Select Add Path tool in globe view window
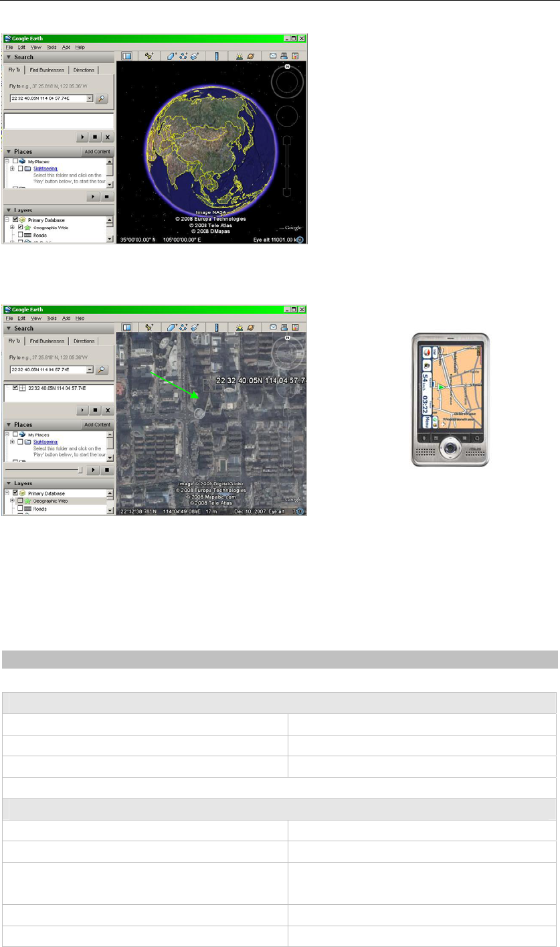This screenshot has width=560, height=947. [184, 57]
